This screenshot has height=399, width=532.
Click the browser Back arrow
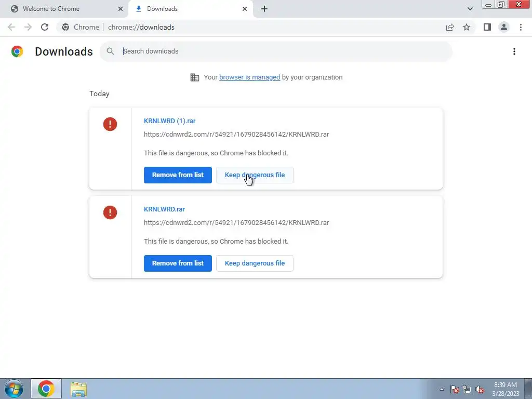pos(11,27)
